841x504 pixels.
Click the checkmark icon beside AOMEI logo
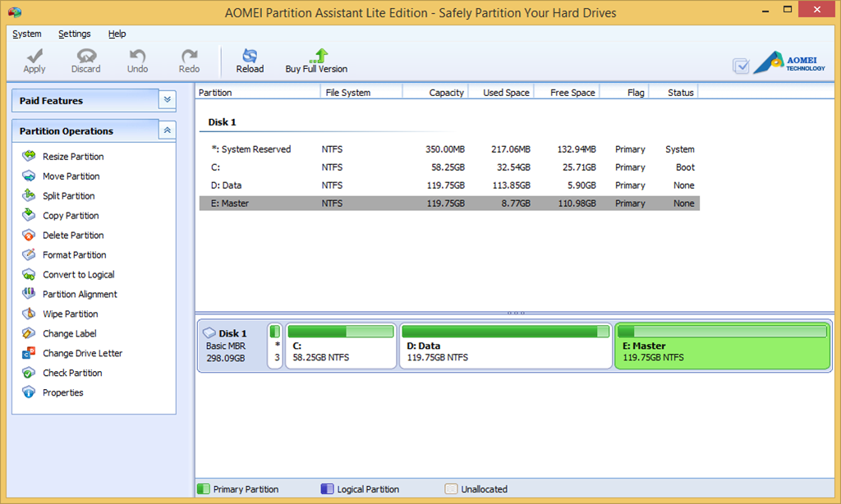[x=742, y=66]
